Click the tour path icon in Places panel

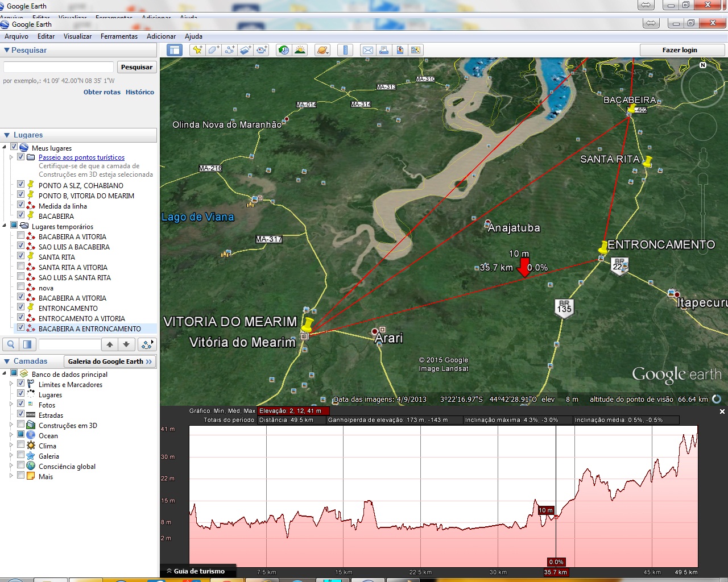(x=147, y=344)
